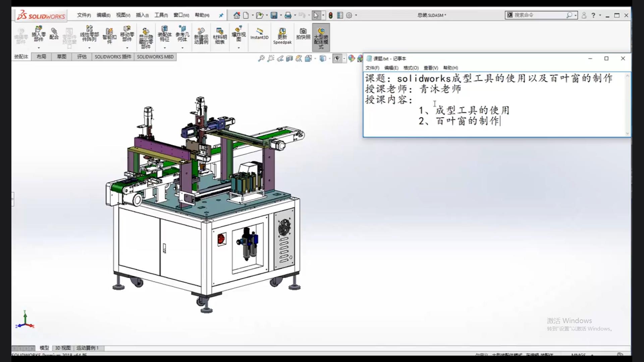Expand the arrow under 装配体特征
The image size is (644, 362).
164,48
